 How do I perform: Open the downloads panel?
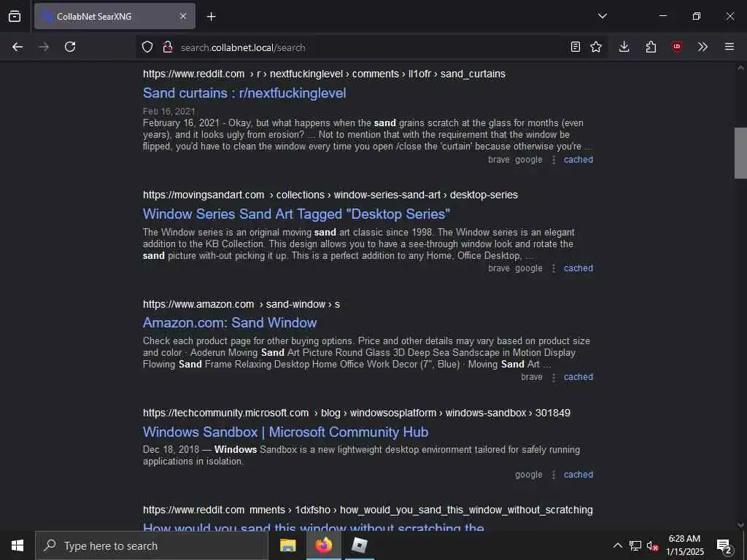coord(624,47)
